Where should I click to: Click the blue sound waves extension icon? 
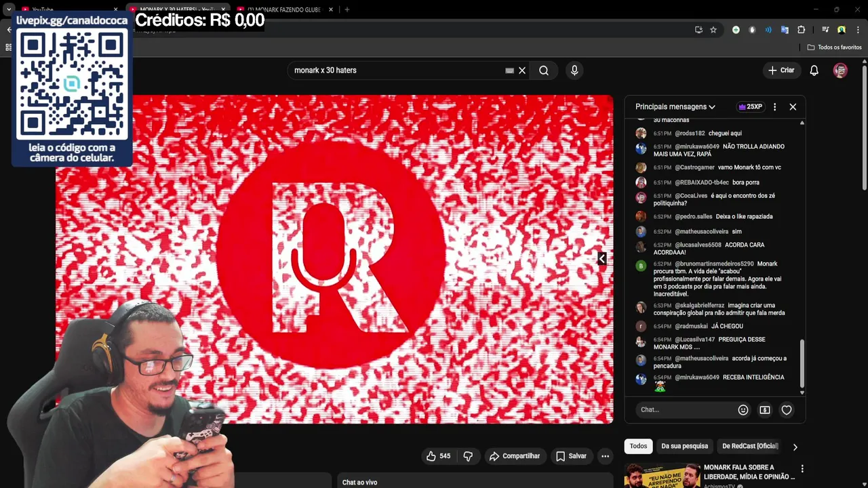[768, 30]
